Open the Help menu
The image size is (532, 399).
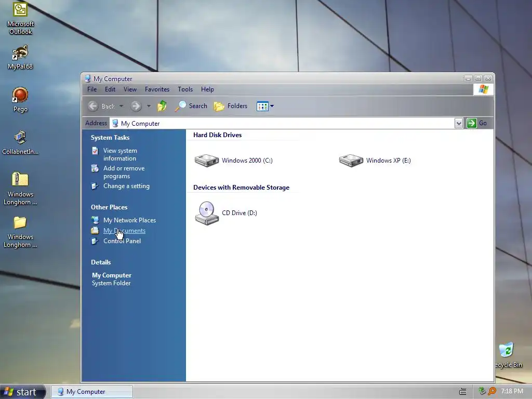(207, 89)
